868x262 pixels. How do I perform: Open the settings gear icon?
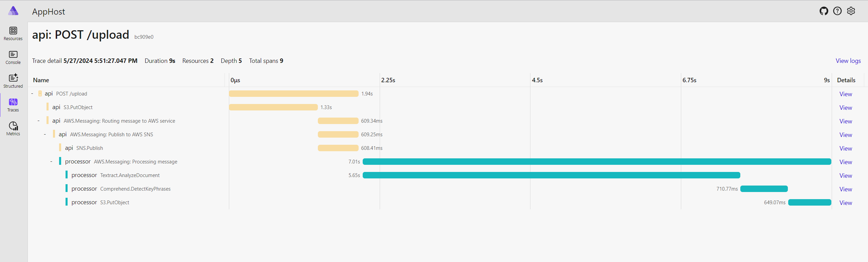(x=851, y=11)
